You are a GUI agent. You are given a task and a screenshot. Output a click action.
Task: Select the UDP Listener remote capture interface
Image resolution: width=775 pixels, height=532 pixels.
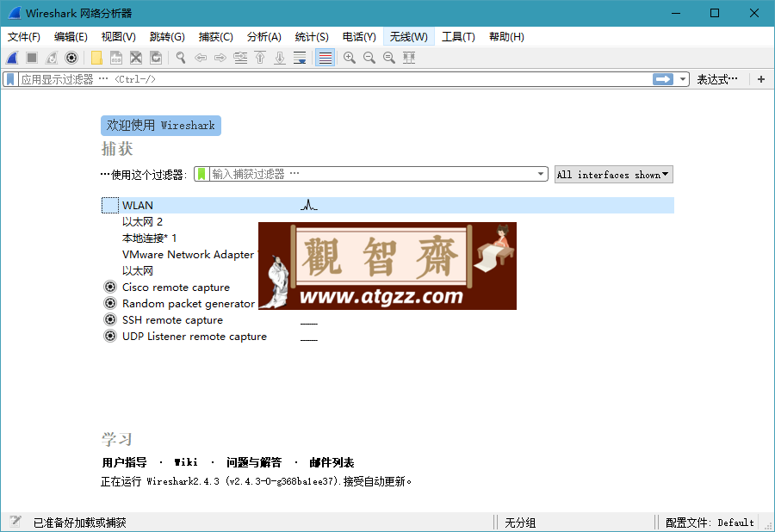[x=195, y=336]
